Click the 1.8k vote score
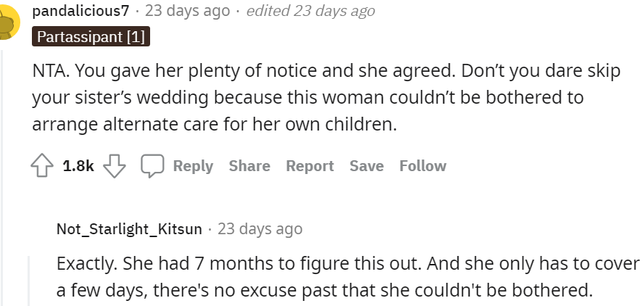This screenshot has height=306, width=644. 78,166
